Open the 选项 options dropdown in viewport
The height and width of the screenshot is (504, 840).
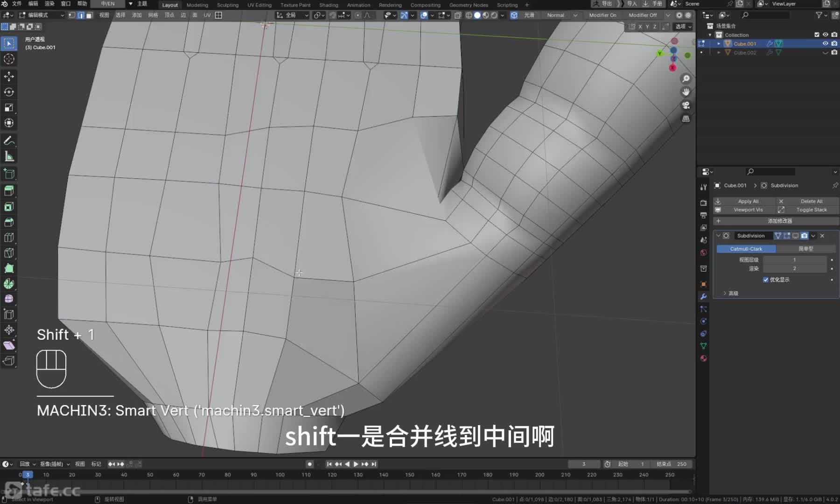683,27
